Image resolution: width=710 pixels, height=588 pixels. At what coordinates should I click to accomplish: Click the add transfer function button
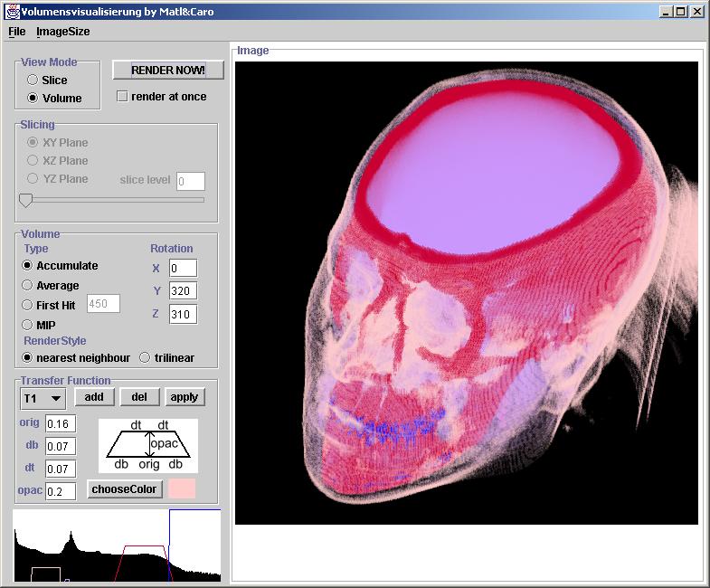(x=94, y=397)
